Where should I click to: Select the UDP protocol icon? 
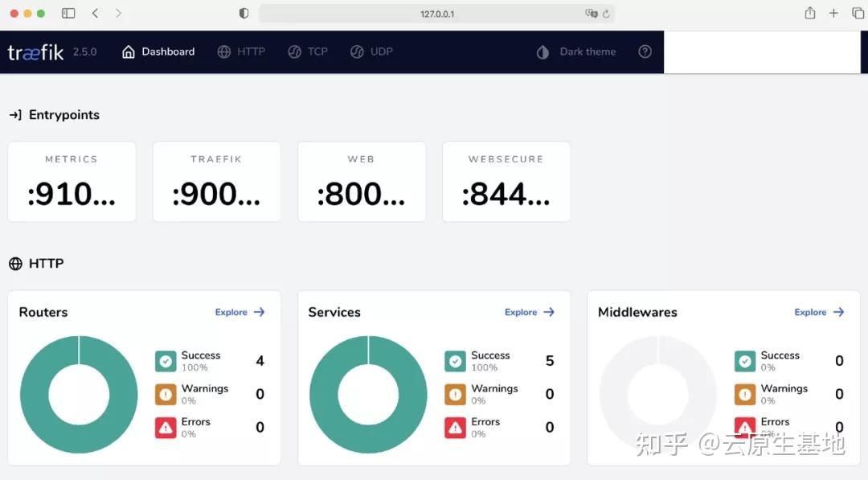coord(357,51)
